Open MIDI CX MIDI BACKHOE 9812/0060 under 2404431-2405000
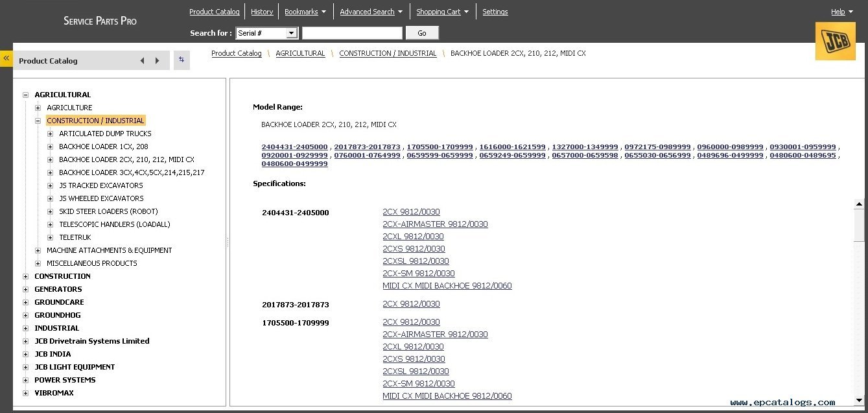 click(x=447, y=286)
